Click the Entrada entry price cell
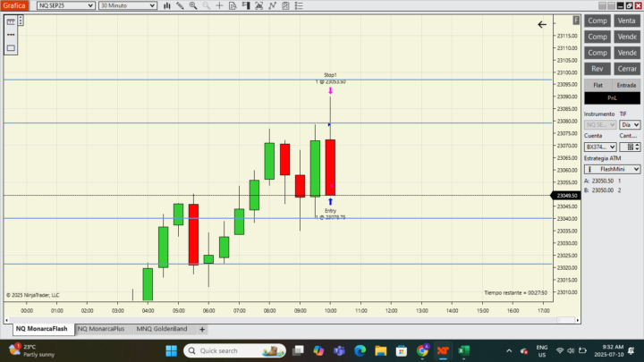This screenshot has width=644, height=362. pos(626,85)
